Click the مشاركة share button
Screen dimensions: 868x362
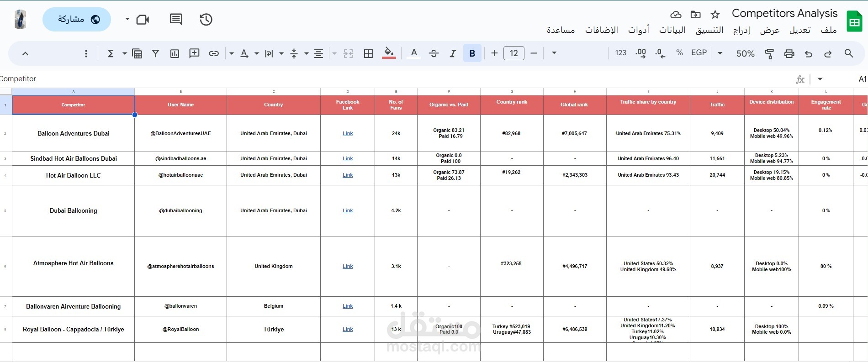[77, 19]
